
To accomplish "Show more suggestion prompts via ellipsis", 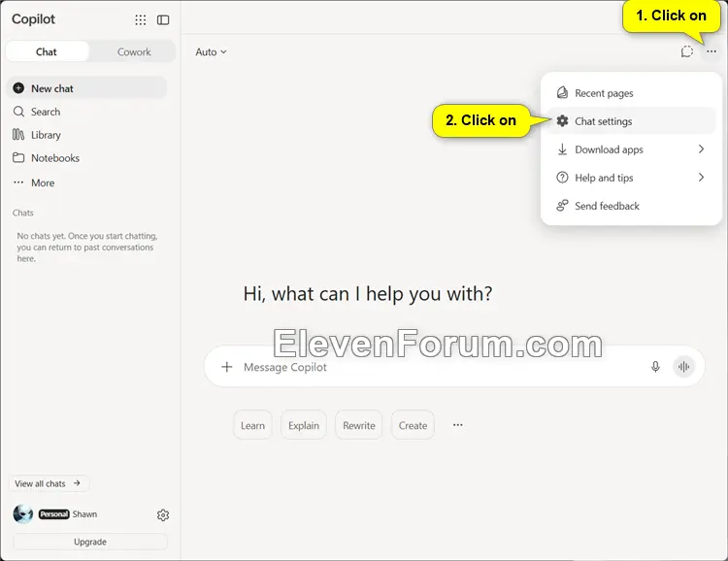I will tap(458, 425).
